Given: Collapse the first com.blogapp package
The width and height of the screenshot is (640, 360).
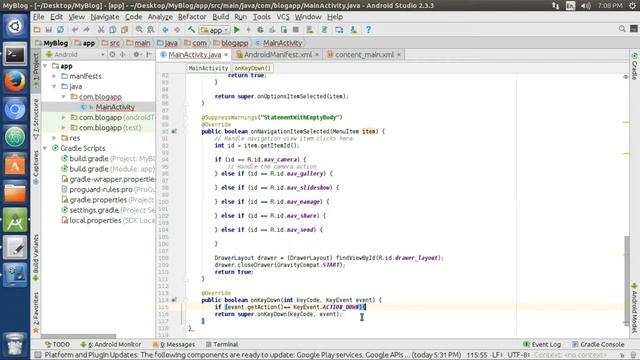Looking at the screenshot, I should point(64,97).
